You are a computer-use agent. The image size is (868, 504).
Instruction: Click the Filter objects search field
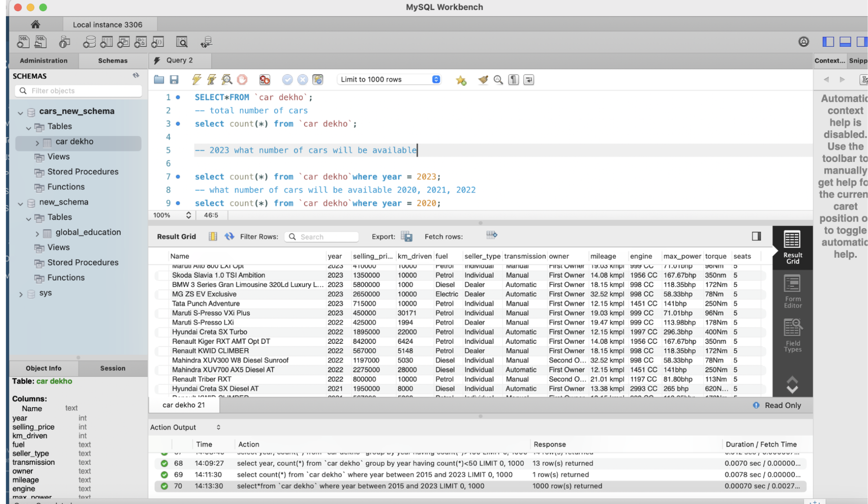(79, 91)
